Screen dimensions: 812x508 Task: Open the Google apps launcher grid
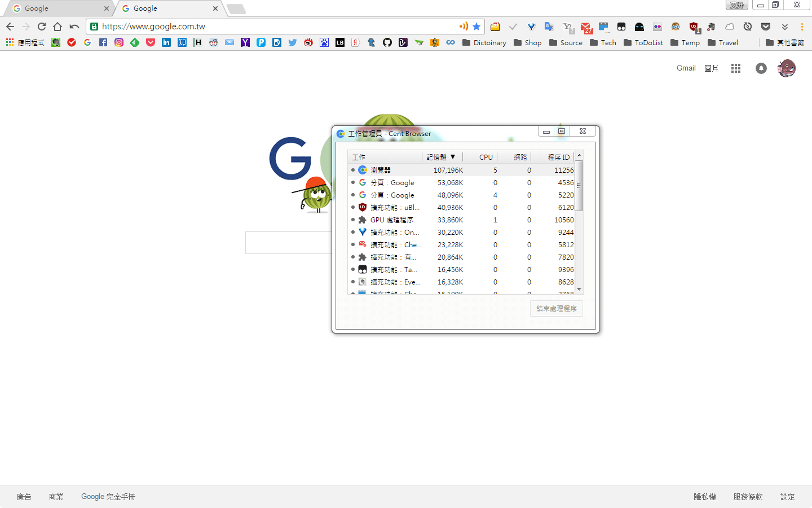(x=735, y=68)
